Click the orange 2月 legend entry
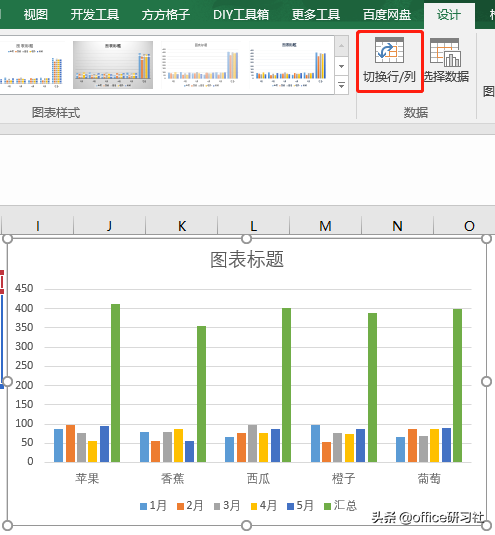Screen dimensions: 495x535 point(190,506)
